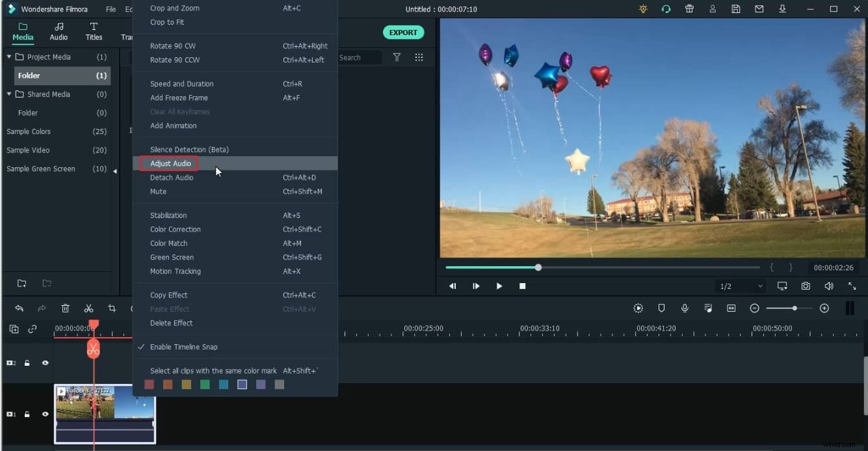This screenshot has width=868, height=451.
Task: Click the snapshot camera icon under preview
Action: coord(806,286)
